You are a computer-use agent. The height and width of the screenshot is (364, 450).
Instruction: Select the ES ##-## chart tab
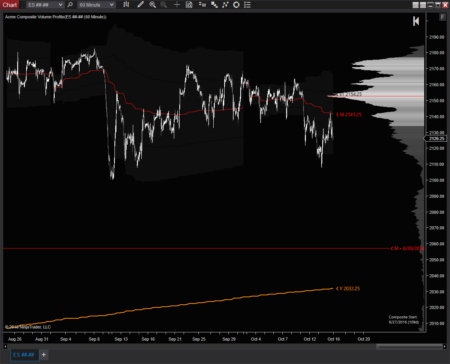click(x=24, y=355)
